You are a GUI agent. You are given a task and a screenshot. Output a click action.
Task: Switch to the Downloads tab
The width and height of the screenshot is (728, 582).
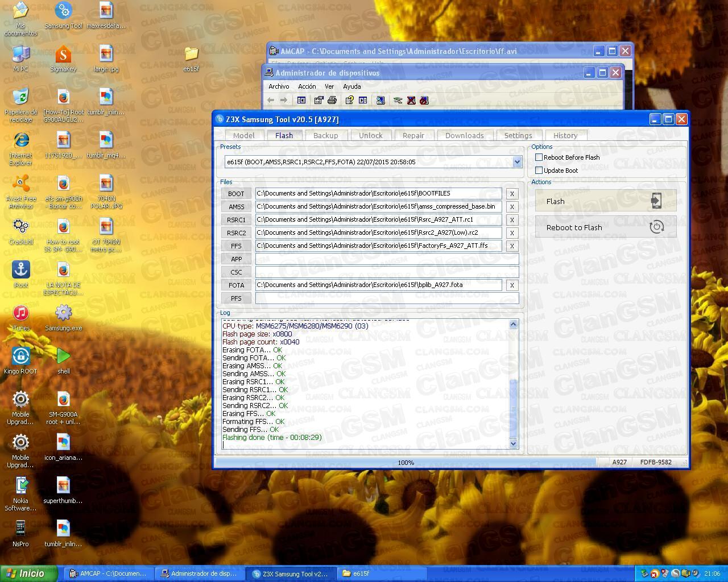tap(464, 135)
